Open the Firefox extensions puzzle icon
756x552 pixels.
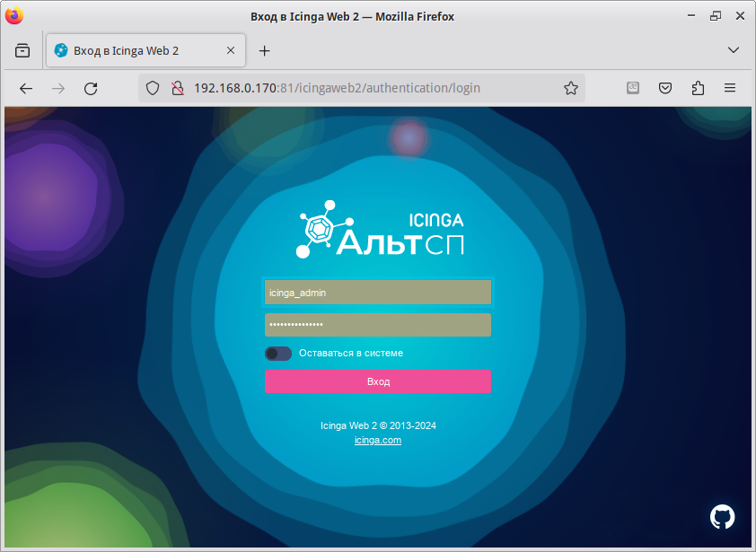point(698,88)
